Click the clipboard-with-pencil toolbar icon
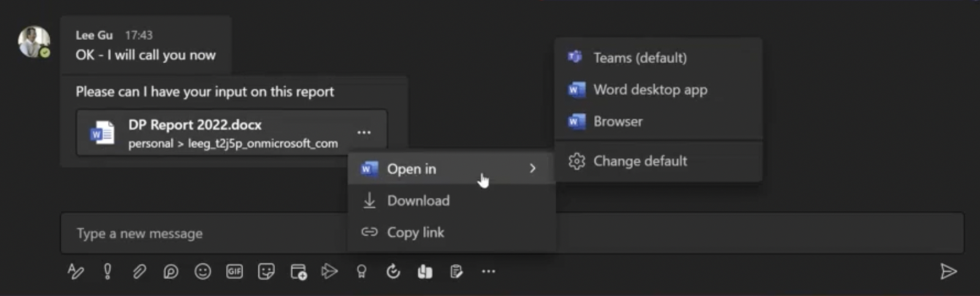The image size is (980, 296). [x=456, y=271]
